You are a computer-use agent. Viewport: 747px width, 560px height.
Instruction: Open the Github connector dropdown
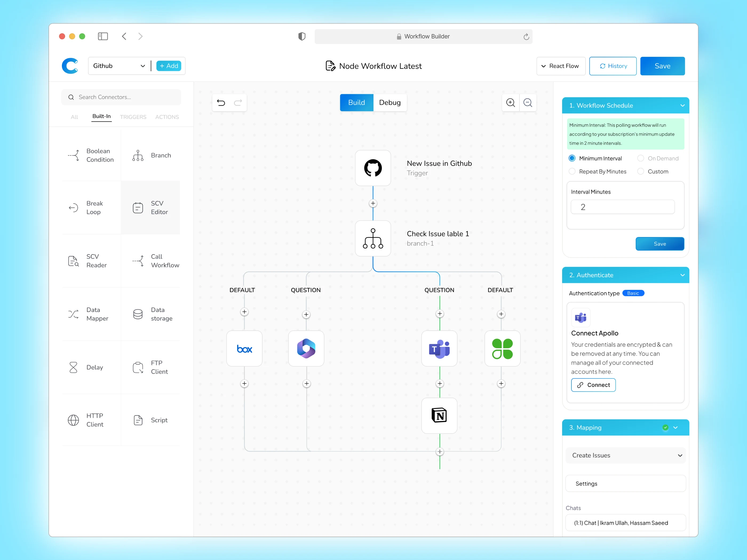[119, 66]
